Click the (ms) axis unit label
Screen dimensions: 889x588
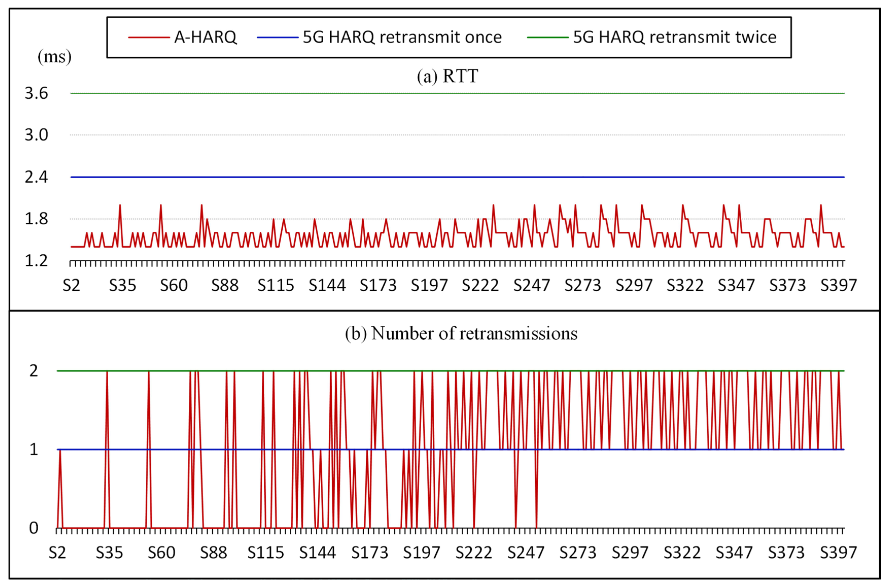(x=54, y=57)
